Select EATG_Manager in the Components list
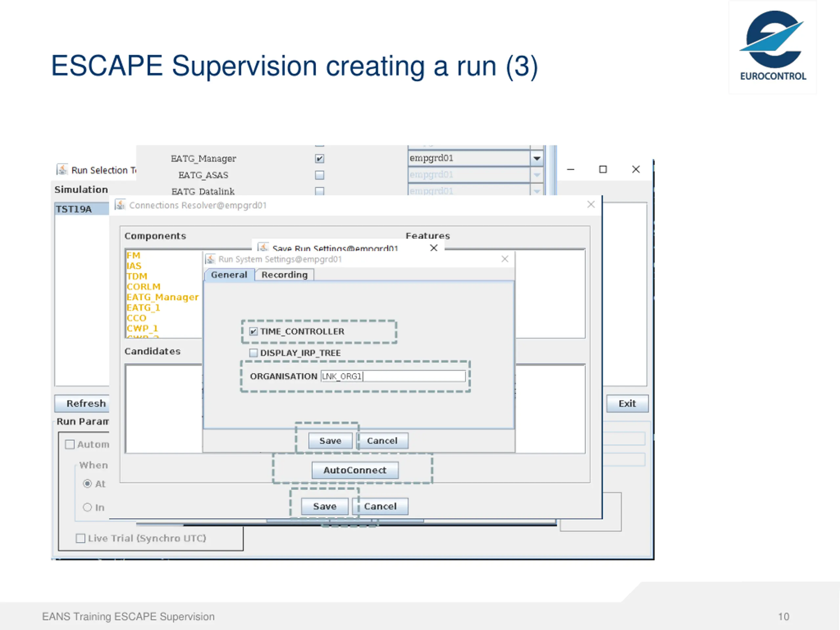840x630 pixels. 162,297
